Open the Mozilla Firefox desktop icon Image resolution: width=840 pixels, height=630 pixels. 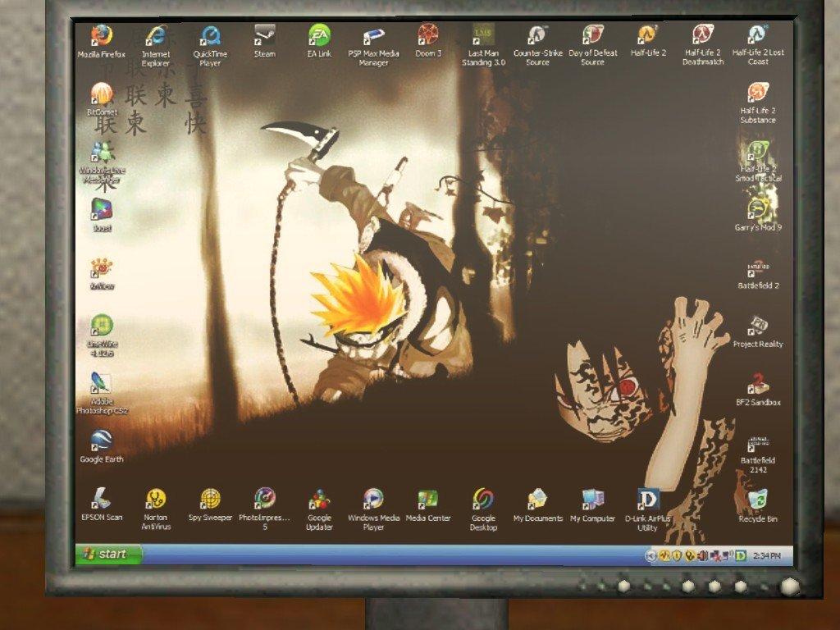click(102, 36)
